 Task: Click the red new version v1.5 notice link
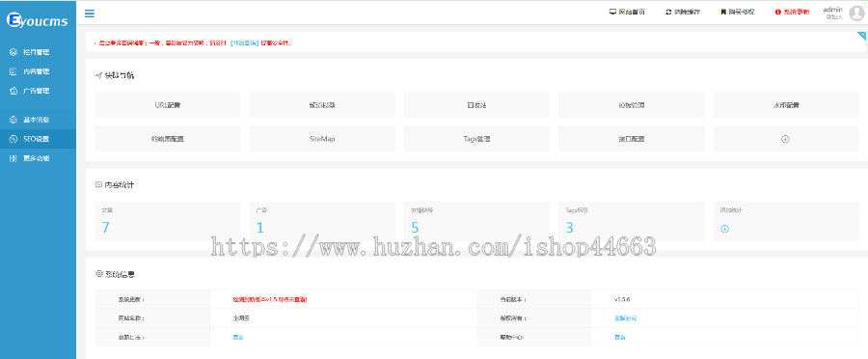pos(270,299)
